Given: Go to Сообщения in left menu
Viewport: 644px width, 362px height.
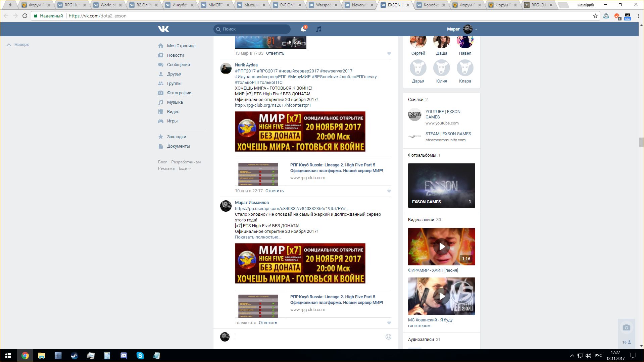Looking at the screenshot, I should click(178, 65).
